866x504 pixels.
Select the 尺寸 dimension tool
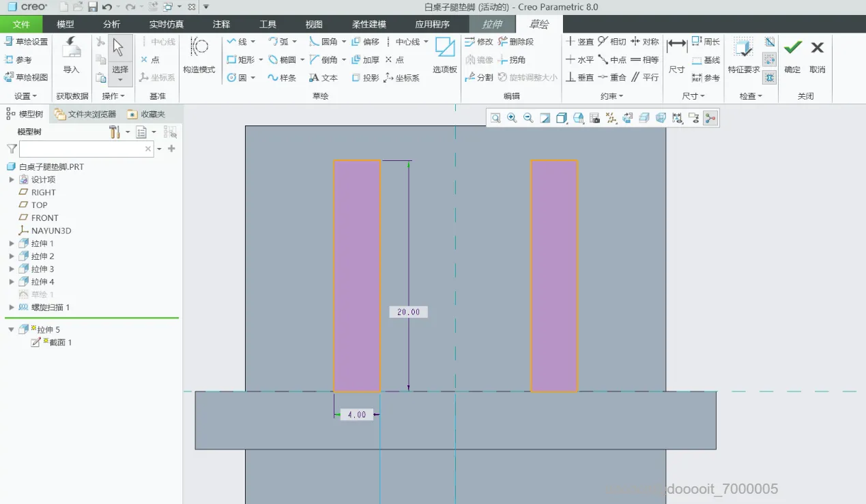[x=676, y=56]
